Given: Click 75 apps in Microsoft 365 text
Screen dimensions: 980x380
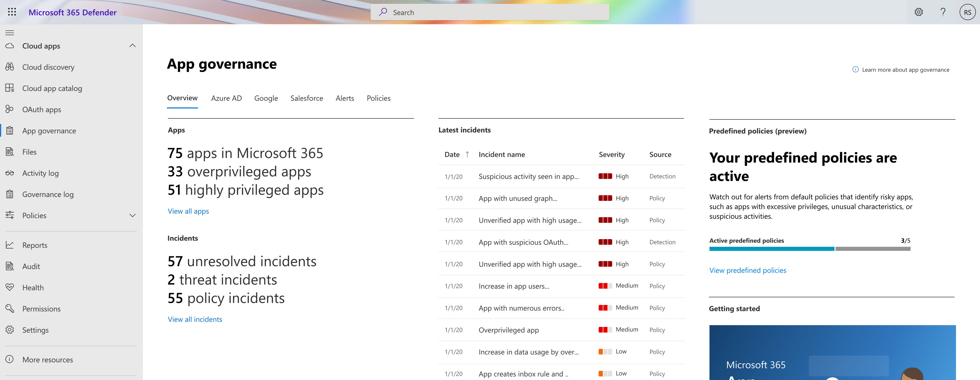Looking at the screenshot, I should [245, 153].
